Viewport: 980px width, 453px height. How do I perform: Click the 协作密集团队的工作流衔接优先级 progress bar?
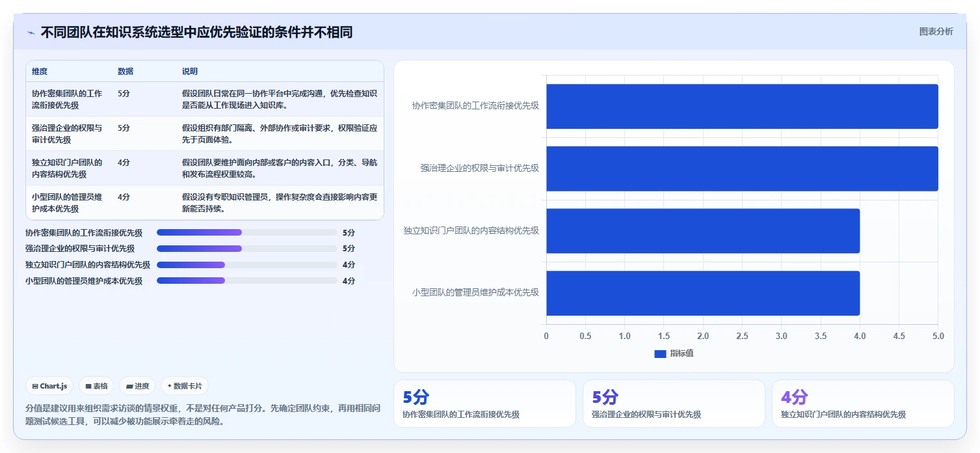(x=247, y=232)
